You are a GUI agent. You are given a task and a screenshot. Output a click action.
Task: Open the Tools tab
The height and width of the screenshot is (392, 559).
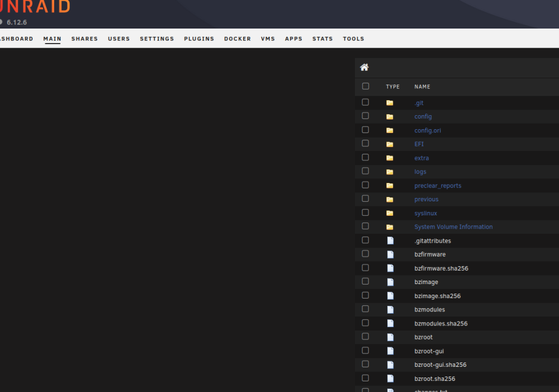(x=354, y=39)
